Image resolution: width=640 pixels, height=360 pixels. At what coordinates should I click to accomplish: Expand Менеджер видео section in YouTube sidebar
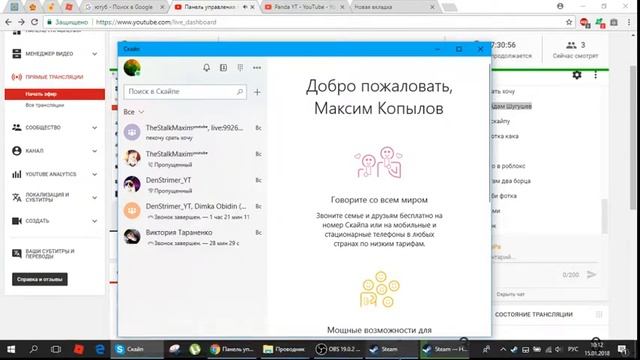click(x=95, y=54)
